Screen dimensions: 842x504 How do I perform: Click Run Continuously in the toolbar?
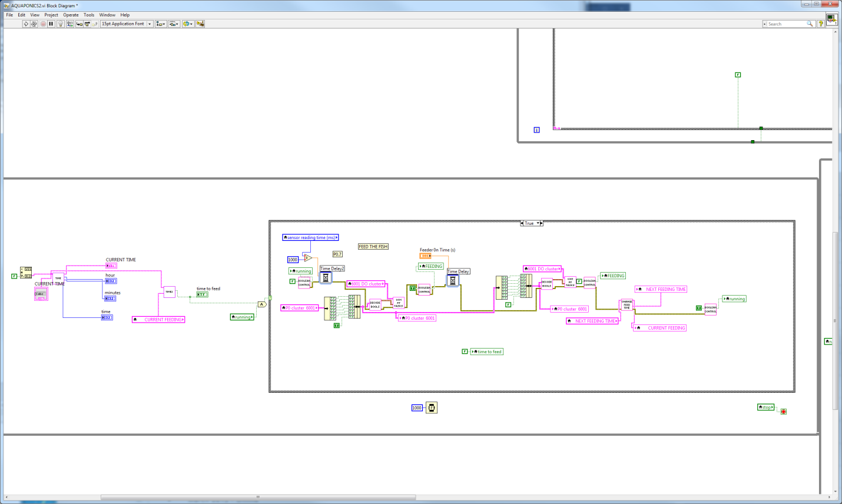pos(34,24)
